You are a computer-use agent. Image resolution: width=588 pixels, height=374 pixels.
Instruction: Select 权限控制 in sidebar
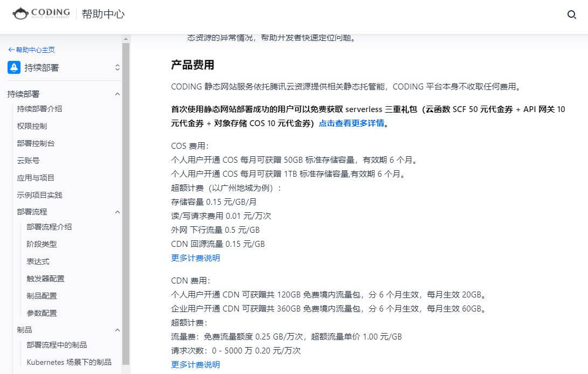32,126
